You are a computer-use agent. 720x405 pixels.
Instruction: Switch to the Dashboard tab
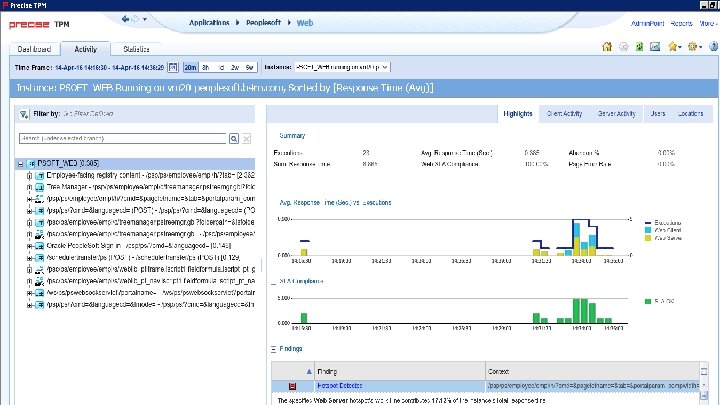(34, 49)
